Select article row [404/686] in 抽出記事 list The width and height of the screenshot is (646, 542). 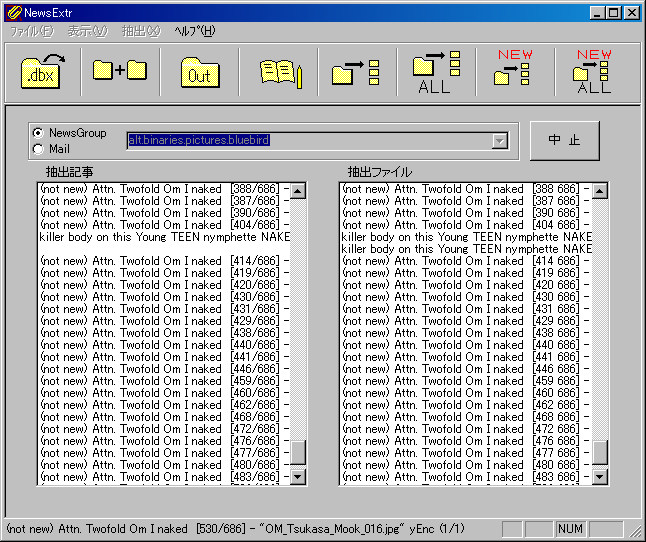click(164, 225)
